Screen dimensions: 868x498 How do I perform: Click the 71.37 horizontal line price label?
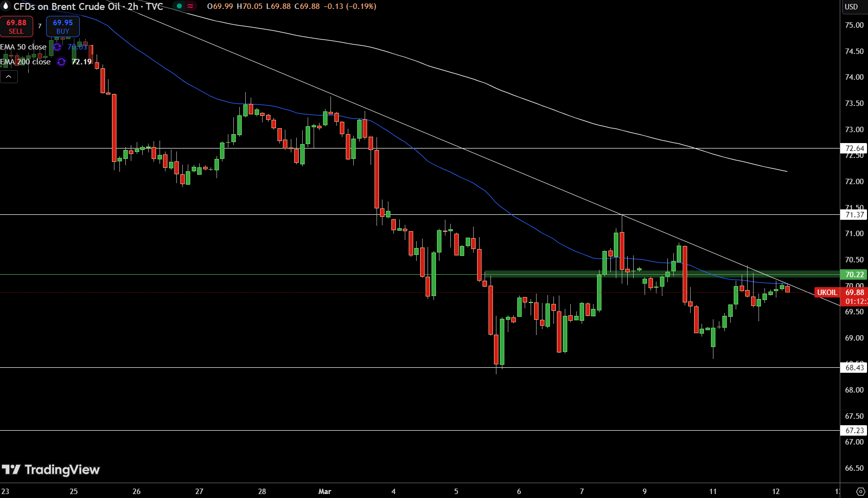tap(854, 215)
